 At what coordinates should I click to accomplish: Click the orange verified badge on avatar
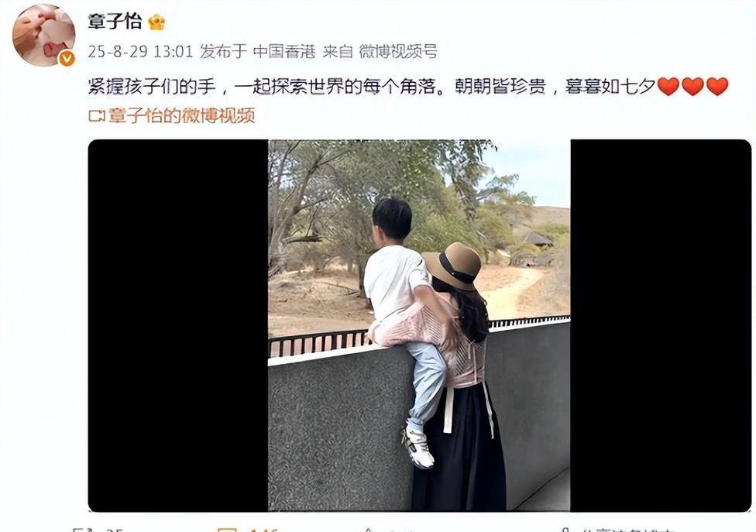click(67, 58)
